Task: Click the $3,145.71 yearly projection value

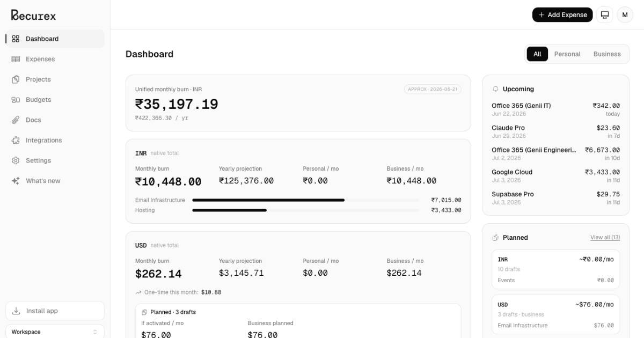Action: click(241, 273)
